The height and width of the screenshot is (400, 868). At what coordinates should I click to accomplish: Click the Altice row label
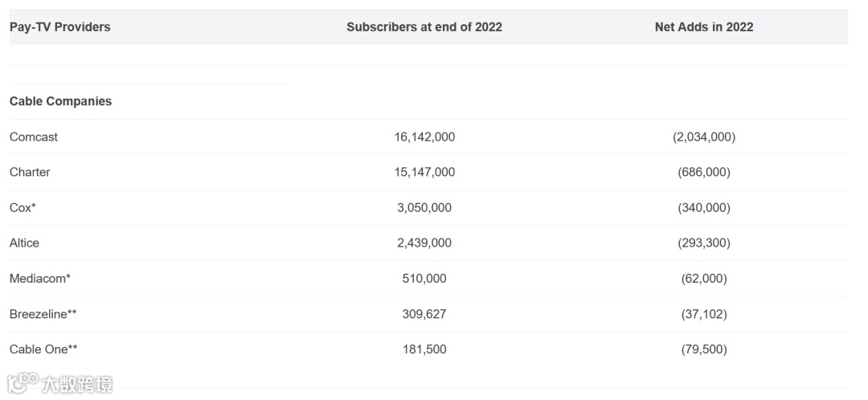pyautogui.click(x=24, y=243)
